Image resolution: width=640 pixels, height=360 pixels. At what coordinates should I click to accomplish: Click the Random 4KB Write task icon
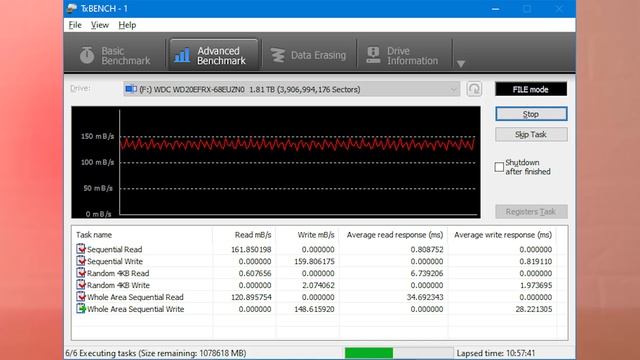81,284
